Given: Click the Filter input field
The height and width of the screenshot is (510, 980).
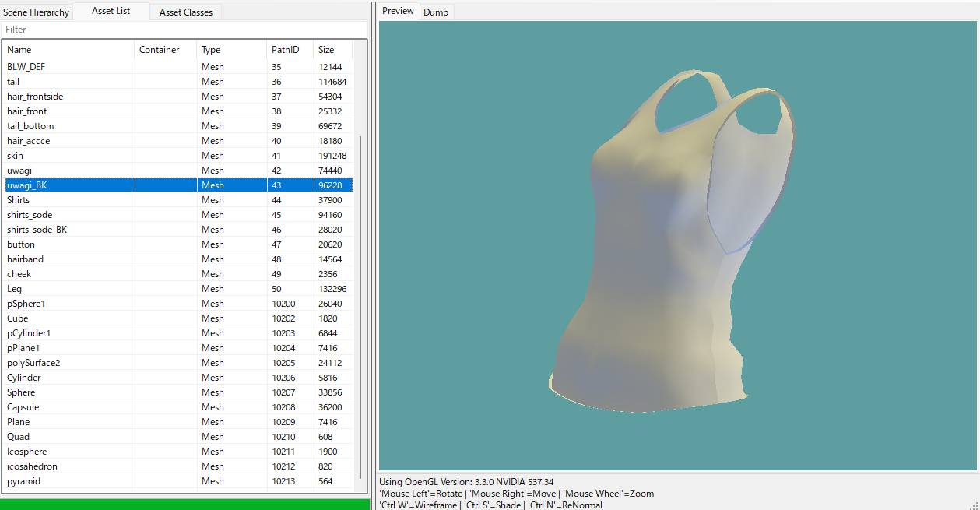Looking at the screenshot, I should [x=184, y=30].
